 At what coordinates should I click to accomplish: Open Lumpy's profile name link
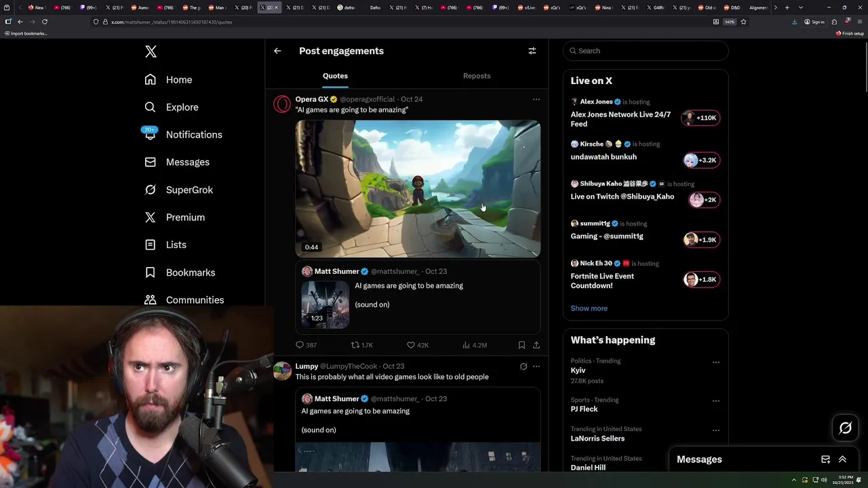pos(307,366)
